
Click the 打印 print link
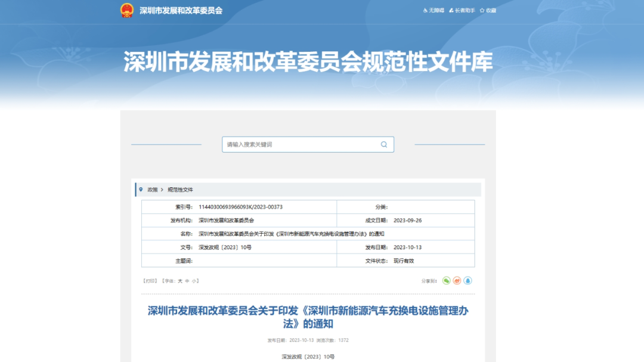pos(149,280)
